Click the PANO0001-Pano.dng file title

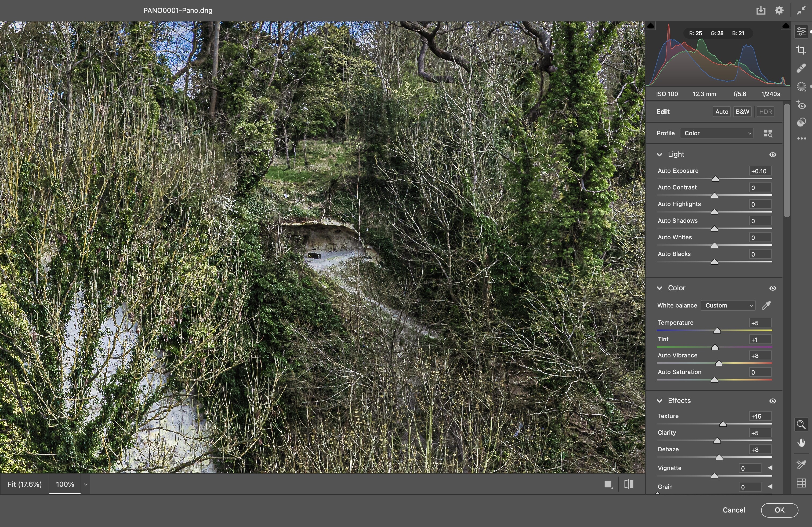(x=178, y=10)
